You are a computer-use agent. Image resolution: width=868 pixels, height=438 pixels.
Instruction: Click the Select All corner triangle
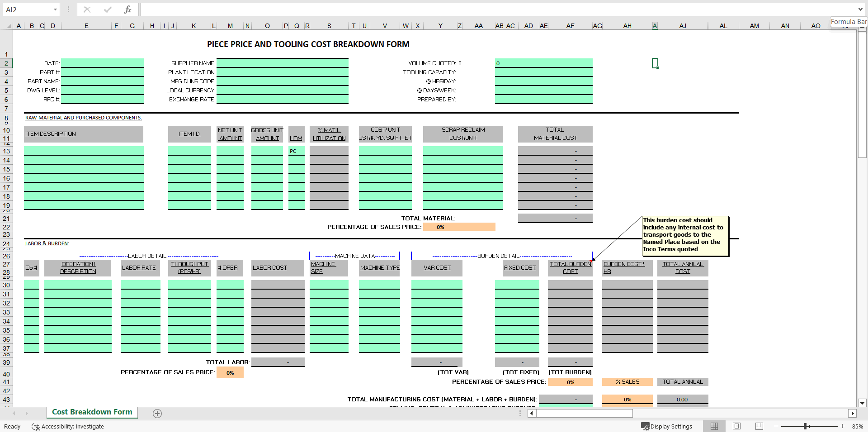[9, 26]
